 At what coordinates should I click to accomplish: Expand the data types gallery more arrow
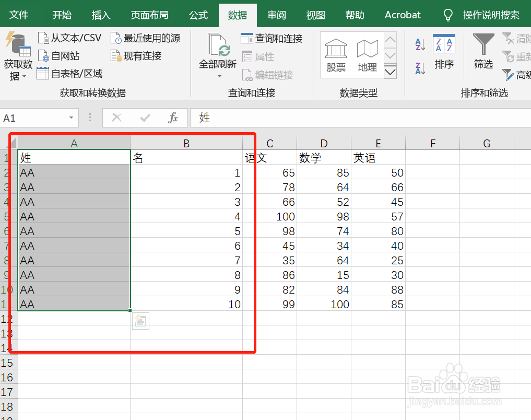[x=390, y=71]
